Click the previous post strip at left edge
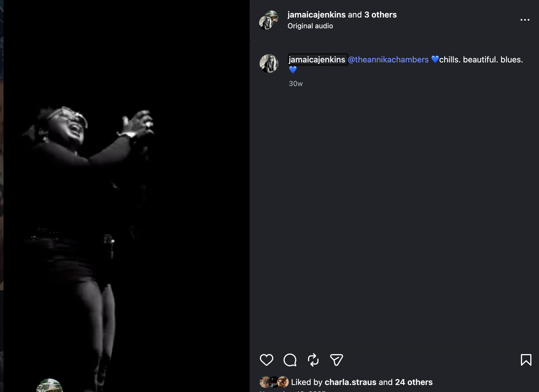539x392 pixels. pyautogui.click(x=1, y=146)
